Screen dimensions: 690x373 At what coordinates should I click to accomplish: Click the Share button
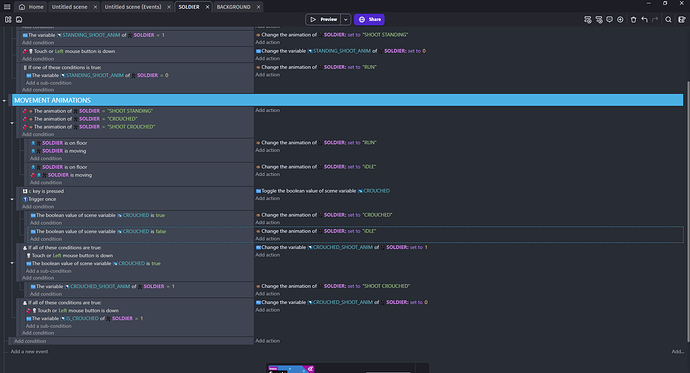(369, 19)
